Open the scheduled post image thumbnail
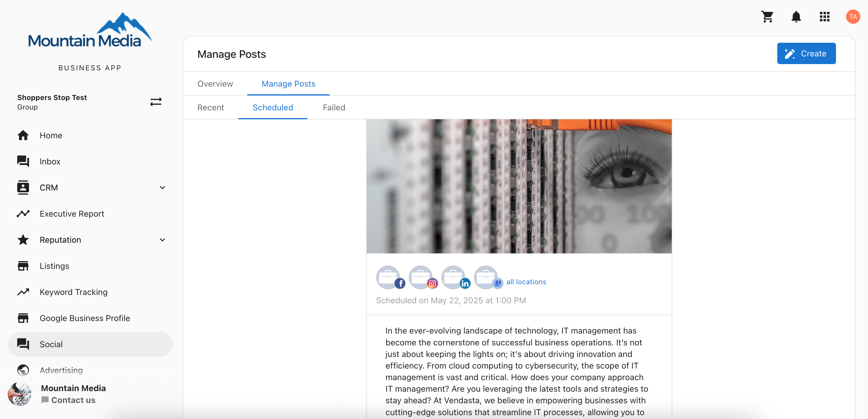The width and height of the screenshot is (868, 419). pos(519,186)
